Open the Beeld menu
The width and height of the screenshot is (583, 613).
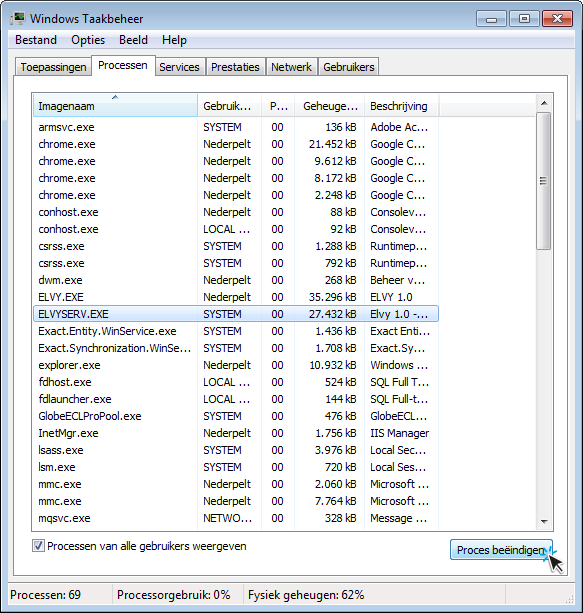click(133, 40)
